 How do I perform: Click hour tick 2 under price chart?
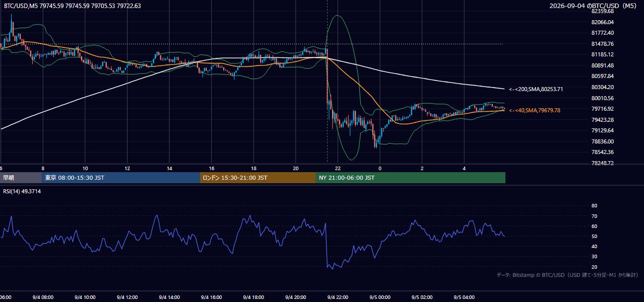click(422, 168)
